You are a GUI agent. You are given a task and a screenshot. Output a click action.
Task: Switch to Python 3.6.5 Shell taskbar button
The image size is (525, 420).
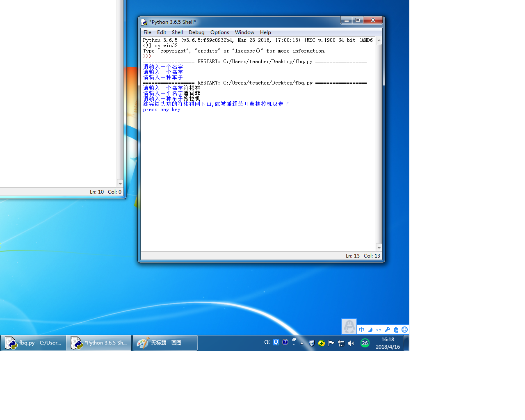click(99, 343)
